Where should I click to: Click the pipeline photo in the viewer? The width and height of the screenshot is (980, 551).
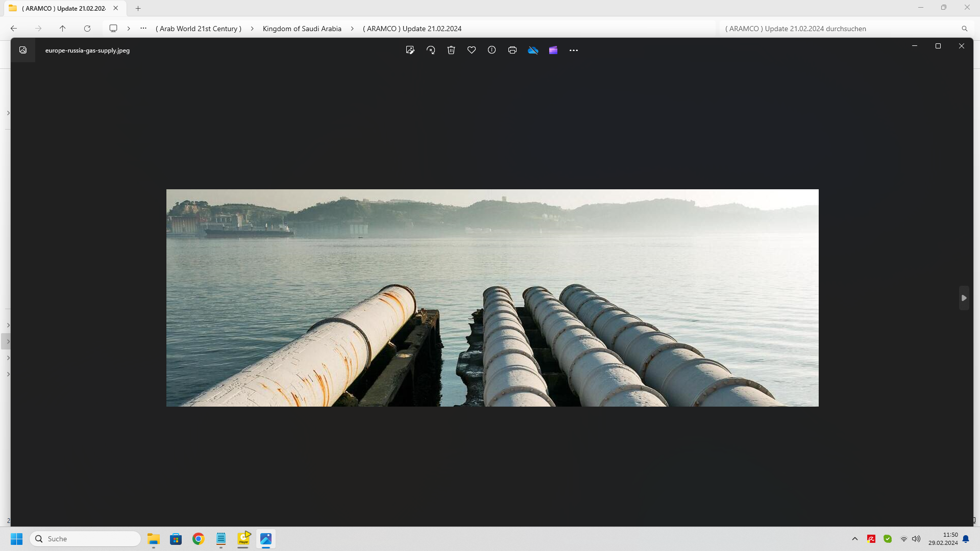click(x=492, y=298)
